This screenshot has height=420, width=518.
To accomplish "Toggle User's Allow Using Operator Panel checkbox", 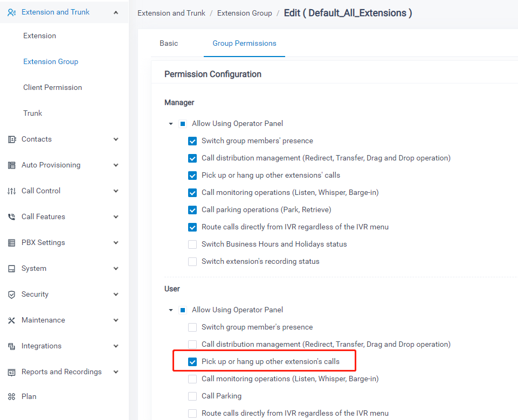I will coord(183,310).
